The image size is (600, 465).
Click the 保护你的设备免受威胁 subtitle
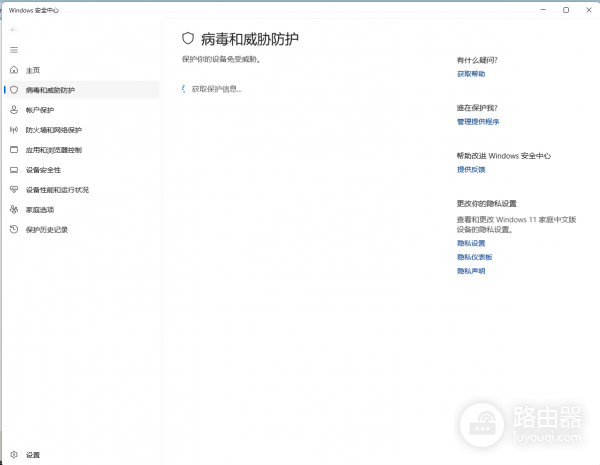point(221,59)
